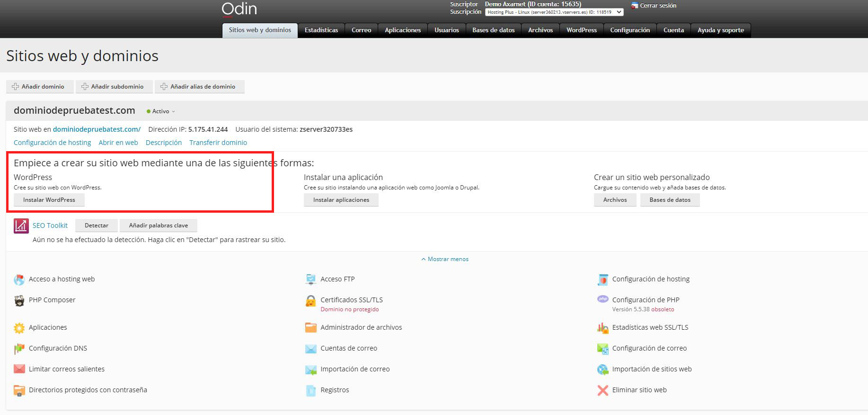Click the Transferir dominio link
The image size is (868, 415).
tap(218, 143)
